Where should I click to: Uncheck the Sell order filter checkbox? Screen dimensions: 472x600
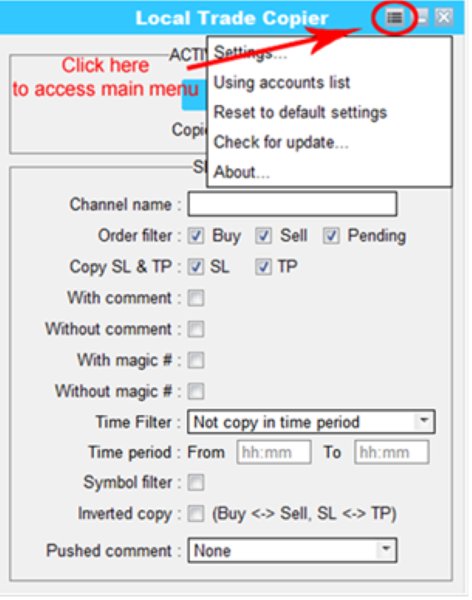tap(263, 236)
